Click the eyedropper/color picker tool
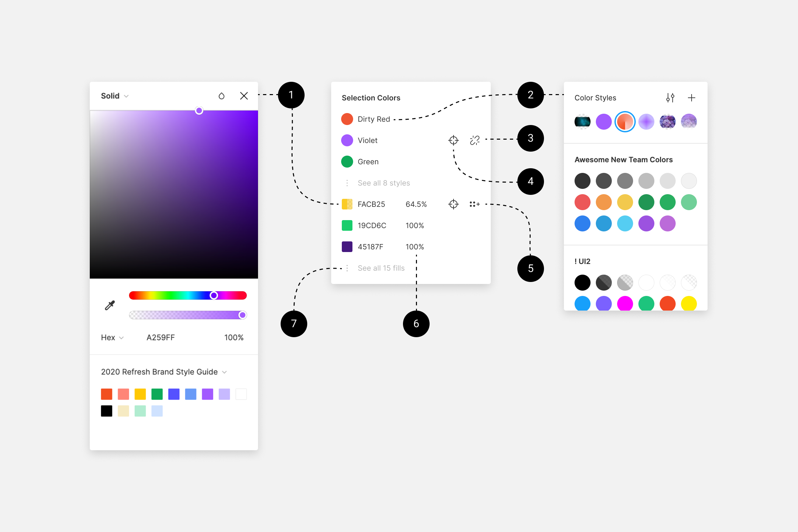This screenshot has width=798, height=532. pos(109,306)
